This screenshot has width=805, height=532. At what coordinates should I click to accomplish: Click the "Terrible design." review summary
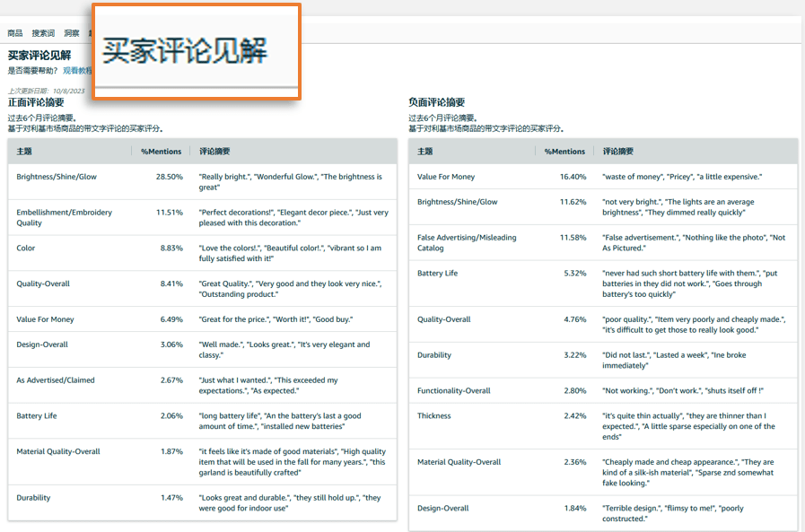pos(673,513)
